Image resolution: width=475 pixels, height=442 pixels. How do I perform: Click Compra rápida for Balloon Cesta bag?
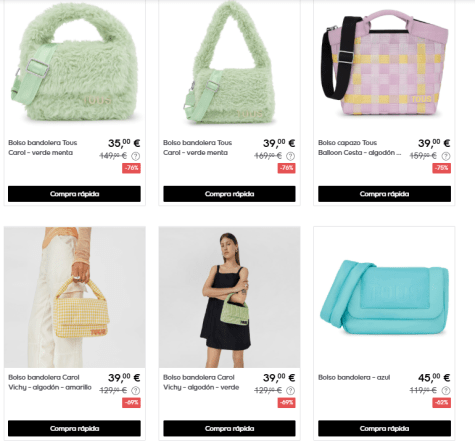(x=384, y=194)
